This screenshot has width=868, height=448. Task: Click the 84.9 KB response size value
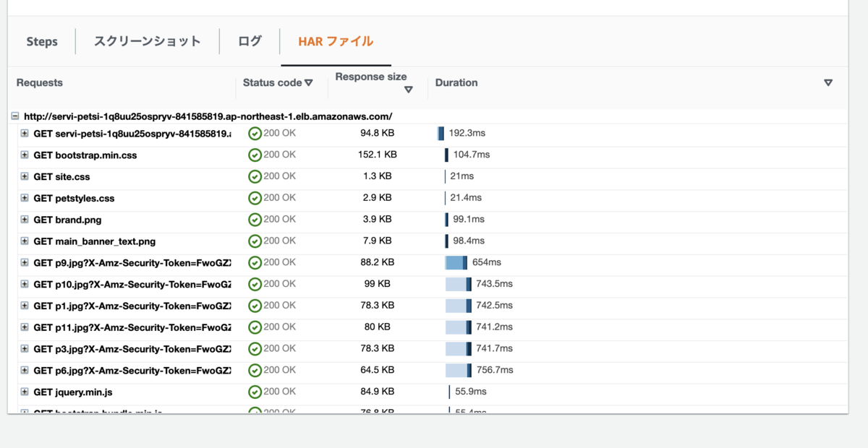click(378, 392)
